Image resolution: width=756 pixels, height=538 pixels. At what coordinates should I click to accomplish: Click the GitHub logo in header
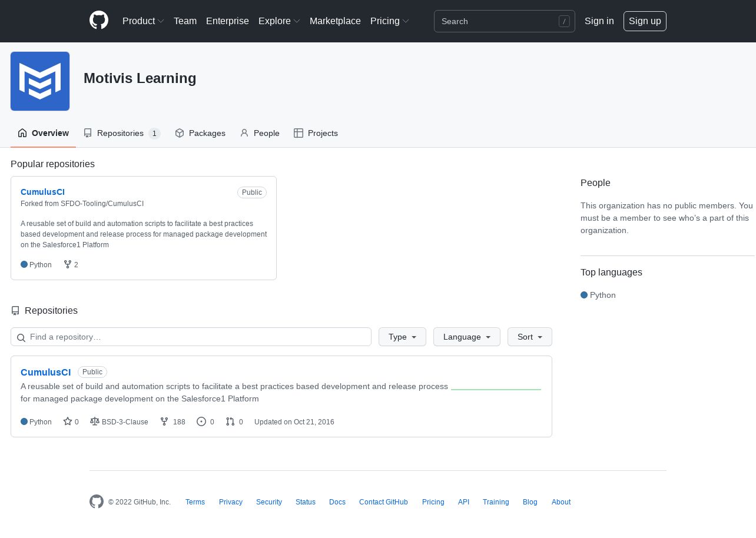click(99, 21)
